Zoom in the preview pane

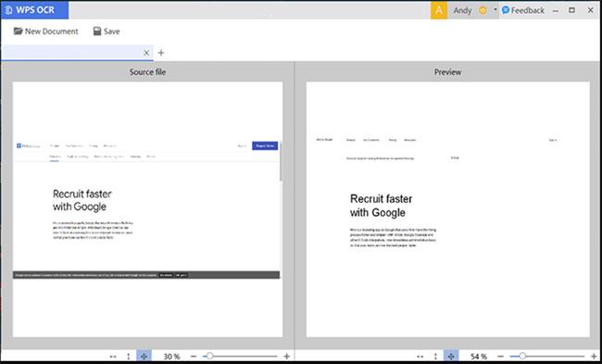click(x=594, y=357)
